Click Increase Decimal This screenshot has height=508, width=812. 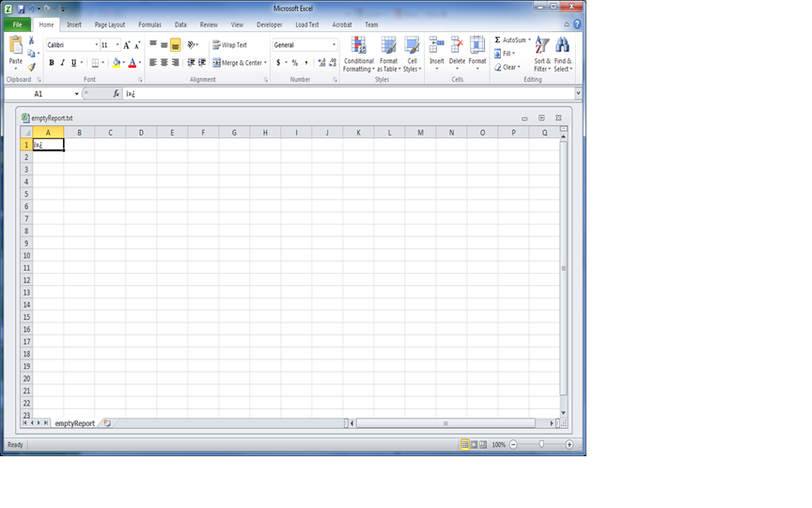pyautogui.click(x=321, y=63)
